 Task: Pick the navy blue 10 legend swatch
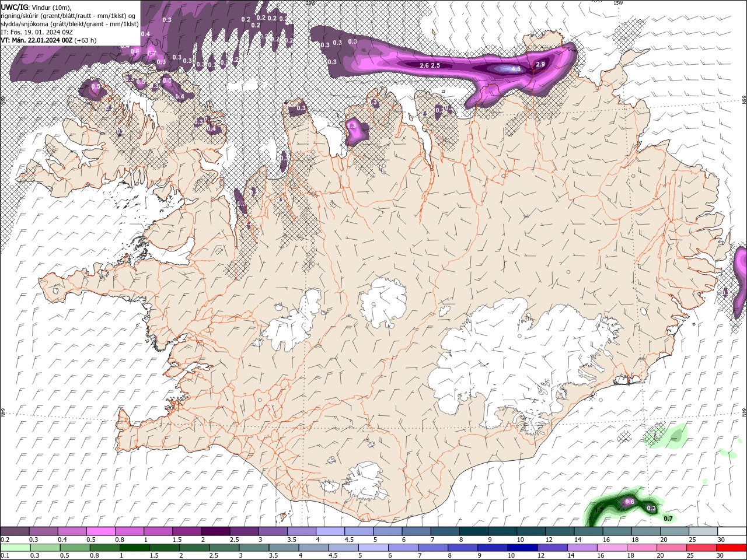point(521,548)
